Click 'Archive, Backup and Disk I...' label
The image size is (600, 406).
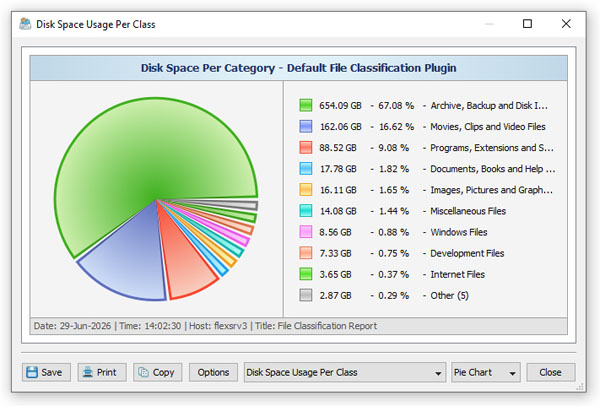click(489, 106)
